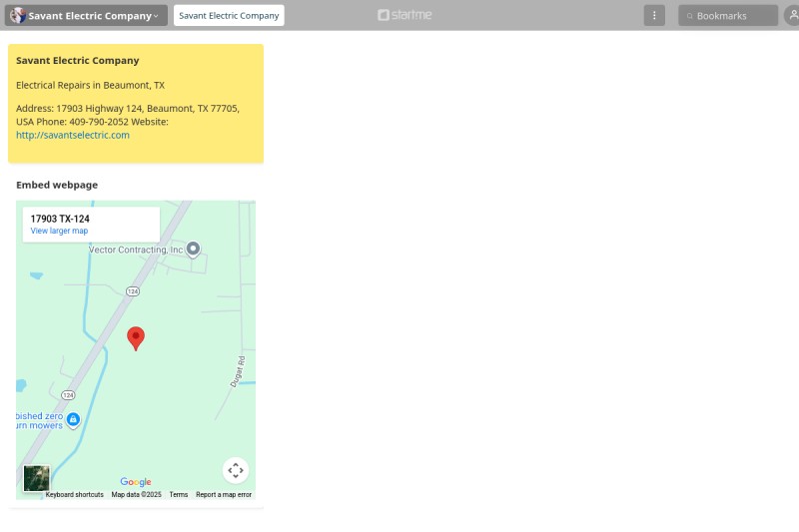Click the search magnifier icon in Bookmarks
This screenshot has height=532, width=799.
[689, 16]
